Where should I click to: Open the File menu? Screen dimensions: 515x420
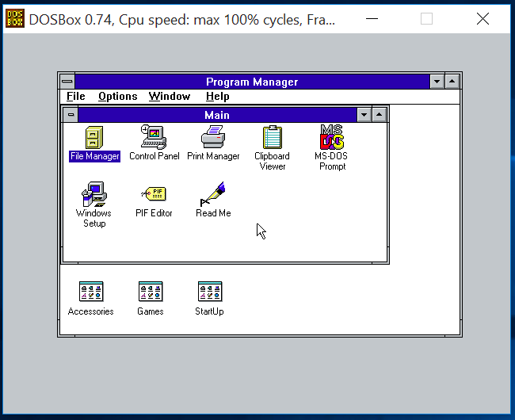pos(75,96)
